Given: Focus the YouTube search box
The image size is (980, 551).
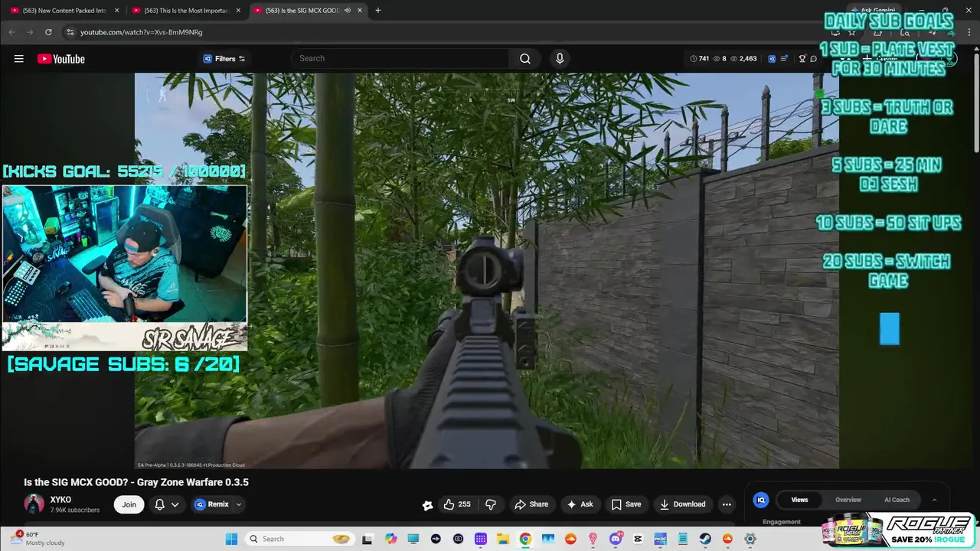Looking at the screenshot, I should [402, 58].
